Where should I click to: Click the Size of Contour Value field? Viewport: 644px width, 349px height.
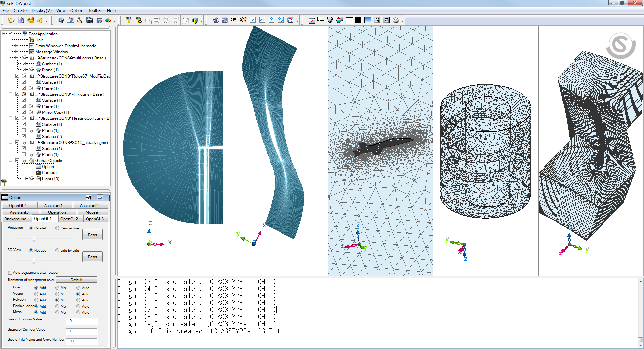[x=82, y=321]
